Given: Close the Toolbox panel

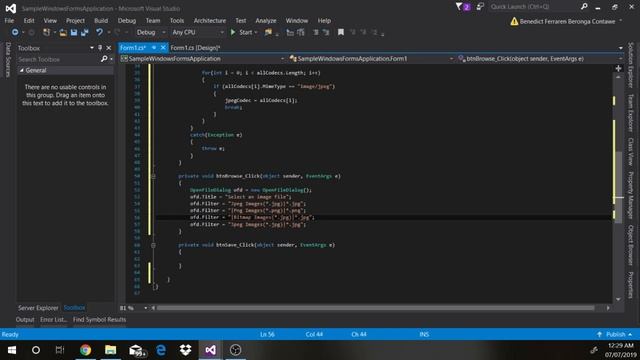Looking at the screenshot, I should (109, 48).
